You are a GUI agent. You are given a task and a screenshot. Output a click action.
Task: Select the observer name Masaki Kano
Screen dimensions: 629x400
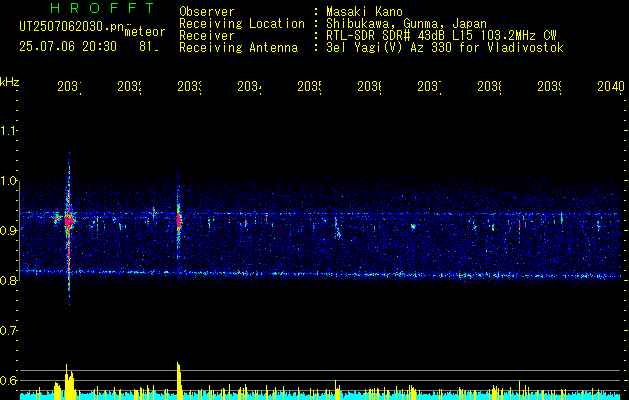point(364,12)
